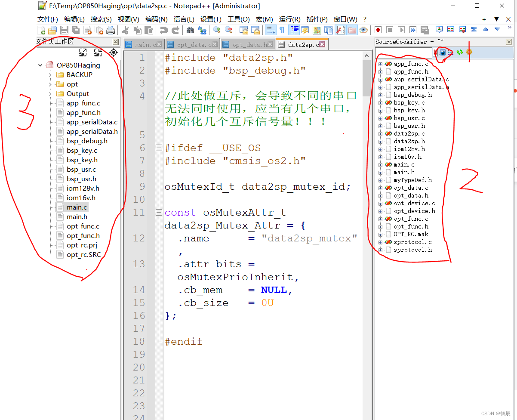
Task: Toggle Folder as Workspace panel button
Action: point(352,30)
